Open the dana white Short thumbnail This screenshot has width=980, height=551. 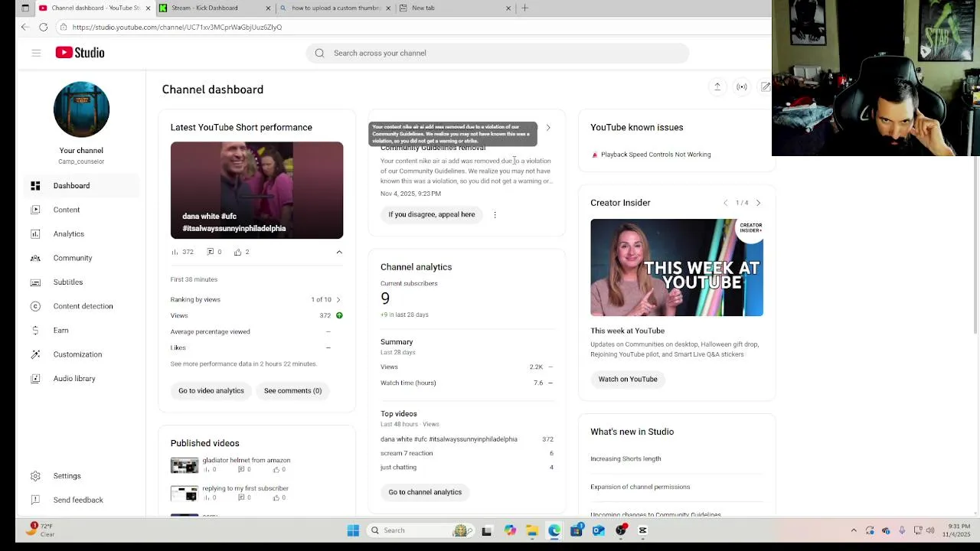pyautogui.click(x=256, y=190)
